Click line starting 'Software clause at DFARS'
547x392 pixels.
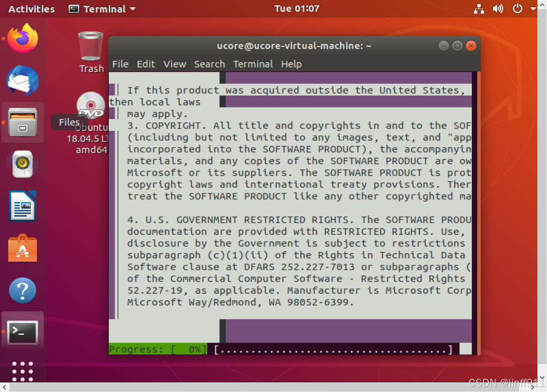(x=299, y=267)
